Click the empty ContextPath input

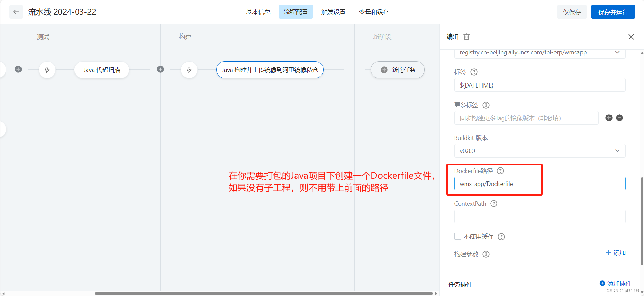tap(540, 216)
